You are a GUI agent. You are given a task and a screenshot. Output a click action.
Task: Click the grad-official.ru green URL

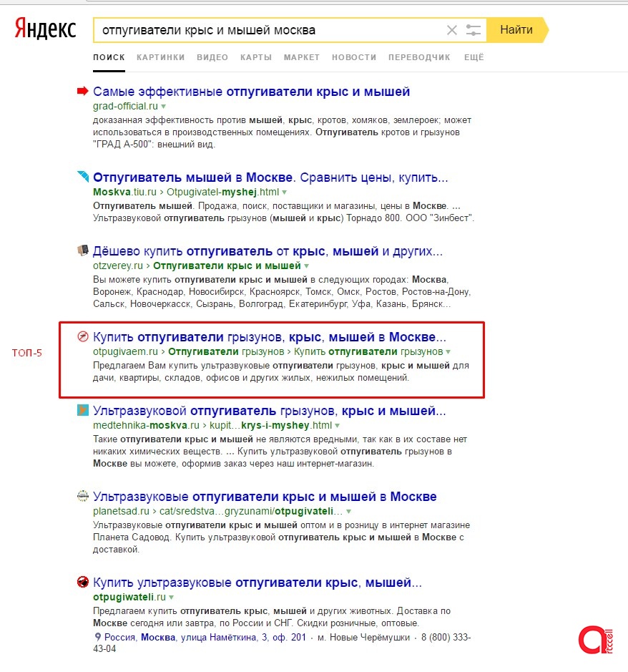tap(125, 106)
